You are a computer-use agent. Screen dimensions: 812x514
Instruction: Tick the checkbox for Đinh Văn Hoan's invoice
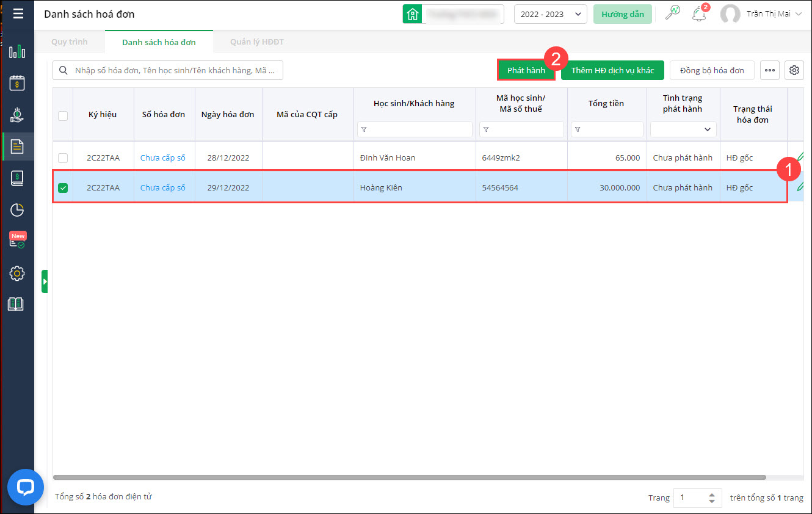pyautogui.click(x=63, y=157)
